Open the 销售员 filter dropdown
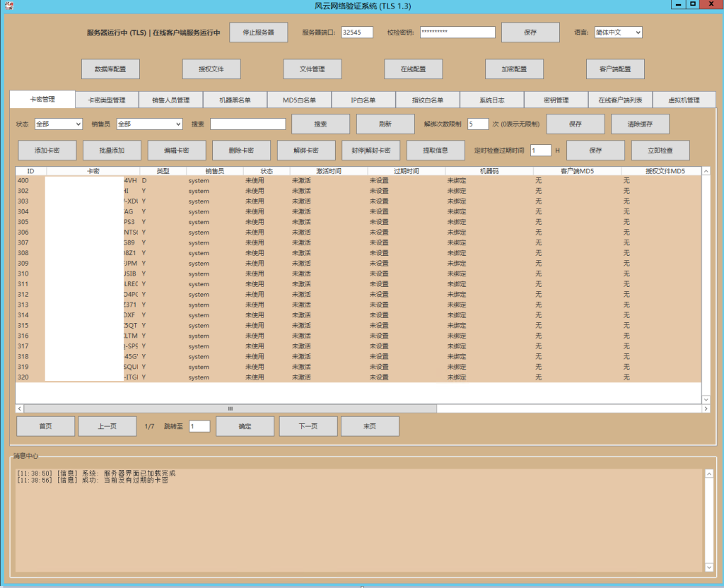Image resolution: width=724 pixels, height=588 pixels. pyautogui.click(x=149, y=124)
